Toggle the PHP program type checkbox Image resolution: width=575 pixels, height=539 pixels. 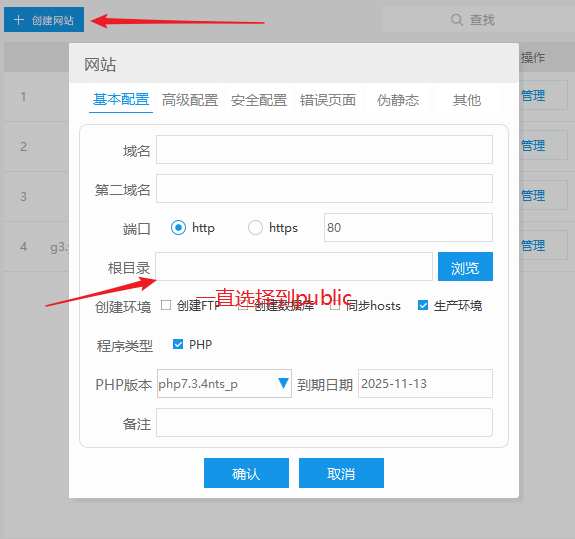point(178,344)
